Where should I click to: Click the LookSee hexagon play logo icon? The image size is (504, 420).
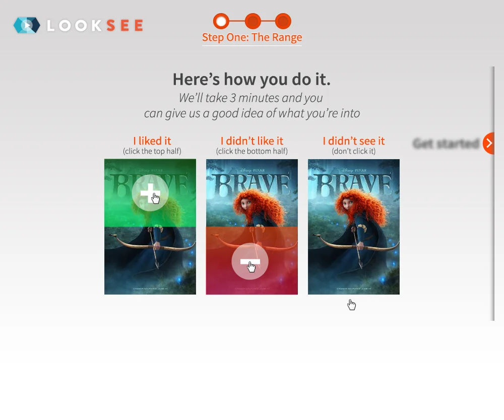coord(27,25)
